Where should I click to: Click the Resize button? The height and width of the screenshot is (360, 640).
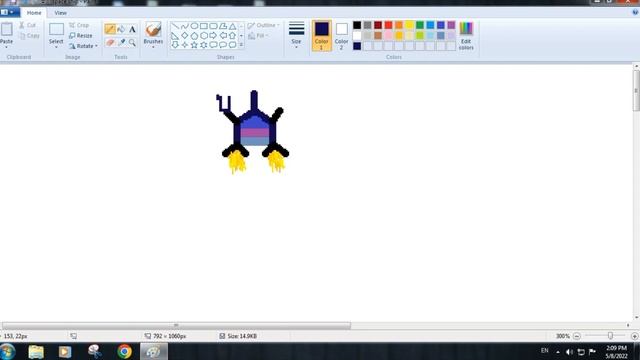pyautogui.click(x=81, y=36)
